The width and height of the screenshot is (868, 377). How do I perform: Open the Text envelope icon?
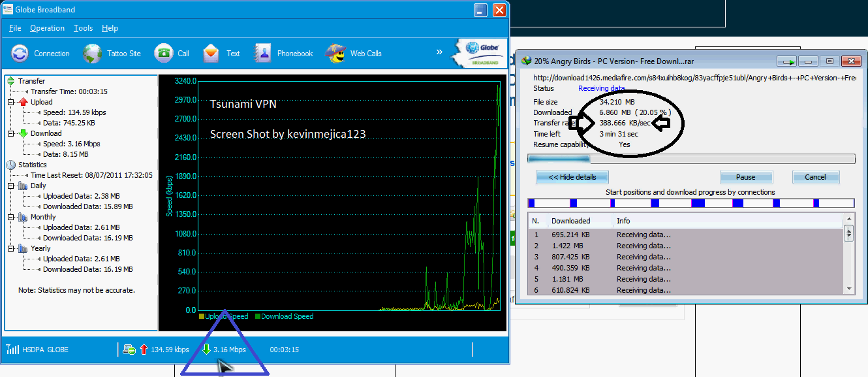(211, 54)
